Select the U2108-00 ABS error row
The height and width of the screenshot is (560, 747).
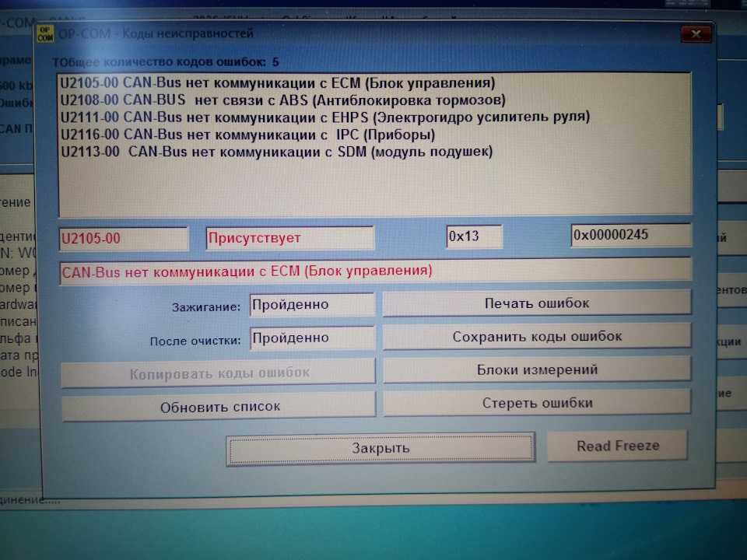pyautogui.click(x=283, y=100)
